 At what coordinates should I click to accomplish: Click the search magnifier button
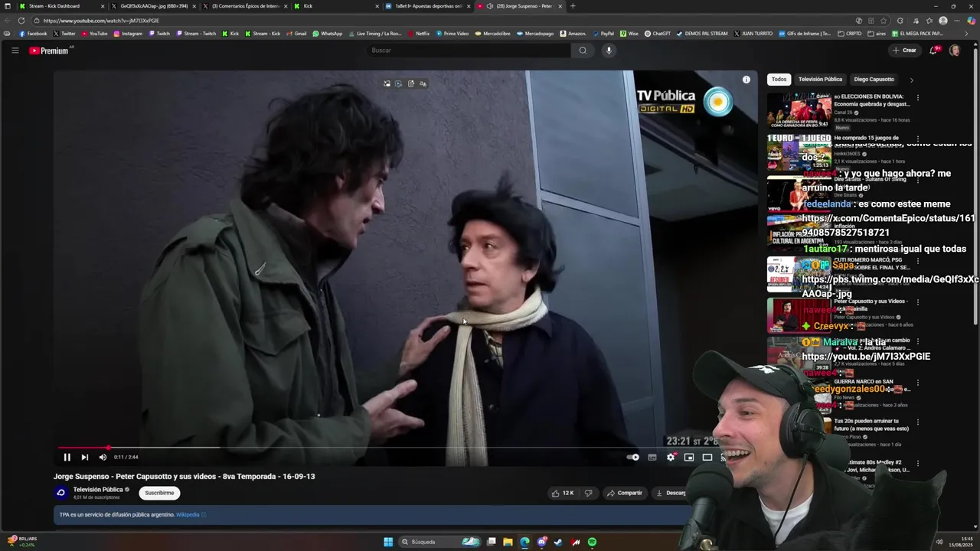point(583,51)
